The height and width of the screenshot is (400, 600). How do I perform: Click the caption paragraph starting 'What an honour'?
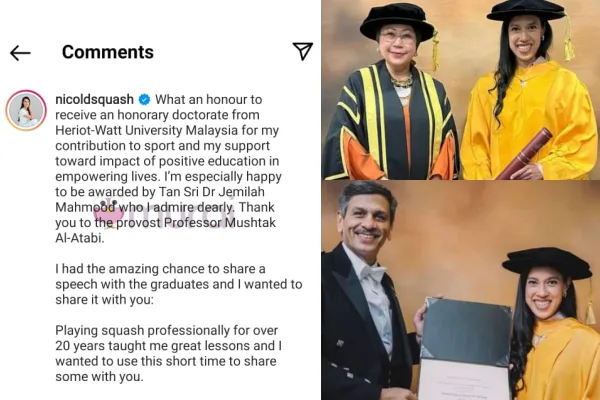pos(169,169)
